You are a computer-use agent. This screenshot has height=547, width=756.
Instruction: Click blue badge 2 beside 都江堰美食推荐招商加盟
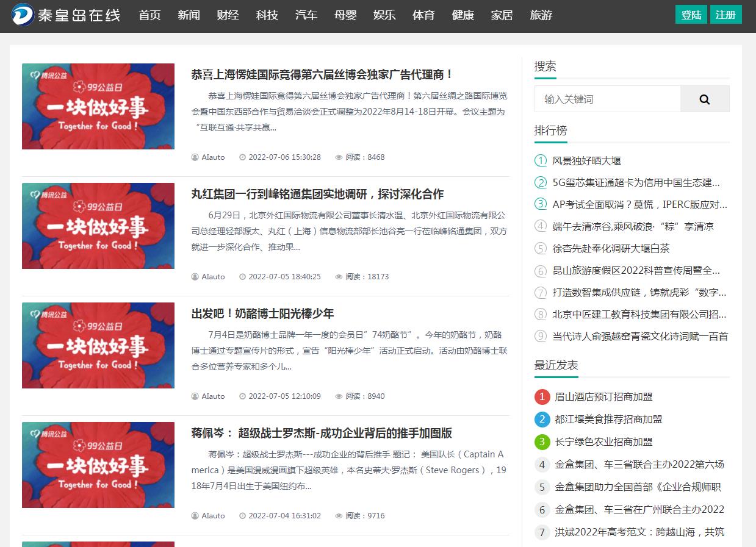pyautogui.click(x=542, y=420)
